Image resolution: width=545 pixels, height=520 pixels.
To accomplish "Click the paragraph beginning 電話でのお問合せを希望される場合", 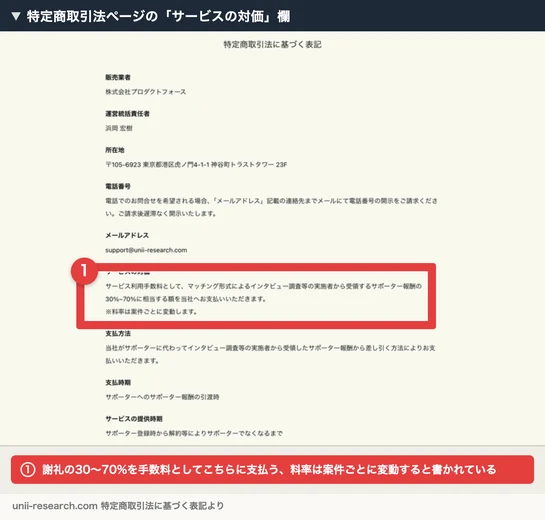I will pyautogui.click(x=271, y=207).
